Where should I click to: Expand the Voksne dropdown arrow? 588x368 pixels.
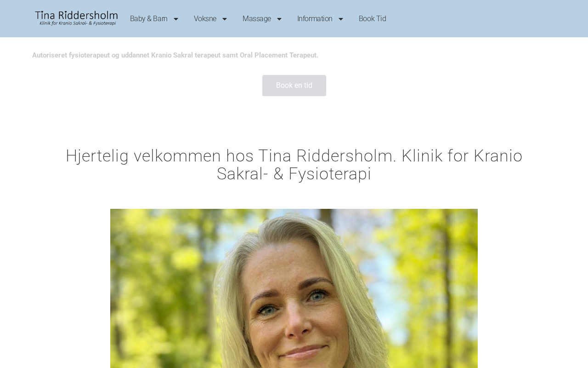[x=225, y=19]
